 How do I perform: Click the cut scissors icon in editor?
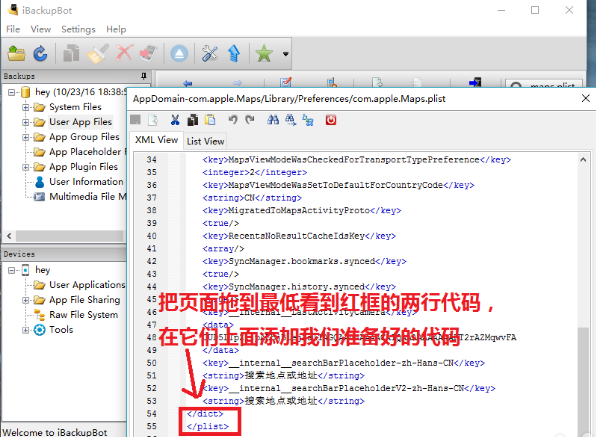(175, 120)
